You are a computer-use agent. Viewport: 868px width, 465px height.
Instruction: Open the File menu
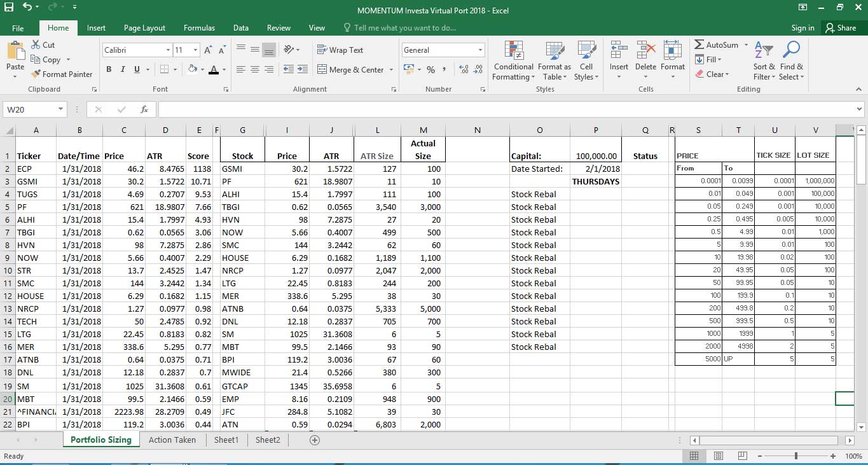point(18,28)
